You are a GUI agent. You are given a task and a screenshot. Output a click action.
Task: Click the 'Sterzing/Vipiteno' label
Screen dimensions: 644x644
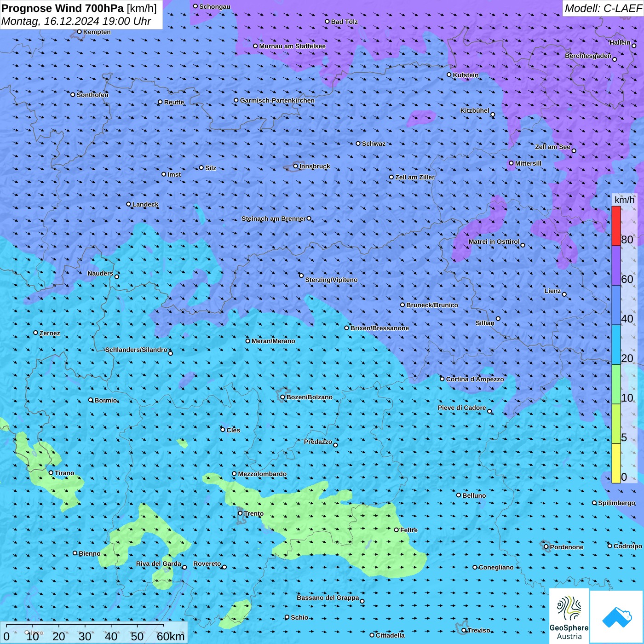click(331, 280)
